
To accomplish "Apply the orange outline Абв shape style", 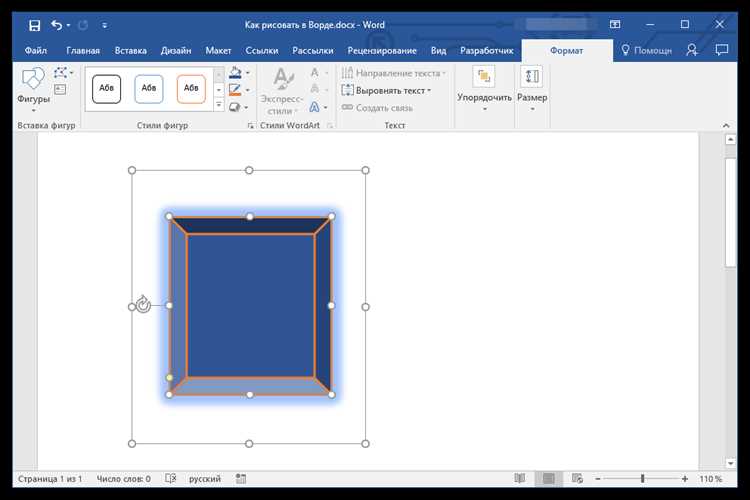I will [x=191, y=89].
